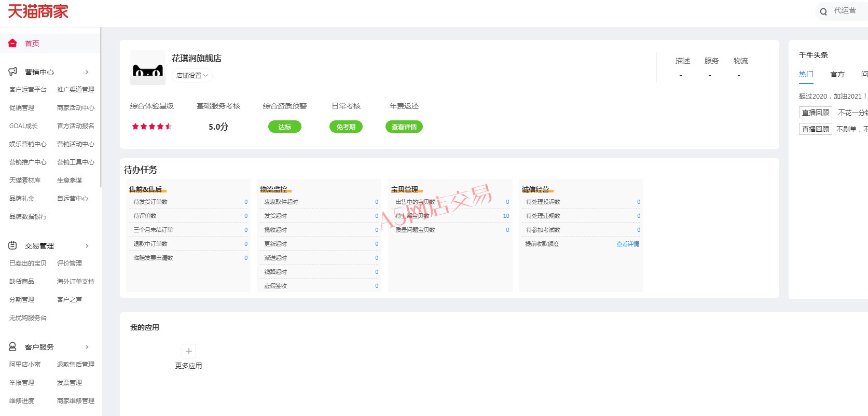Open 退款售后管理 in sidebar
Image resolution: width=868 pixels, height=416 pixels.
pos(76,365)
